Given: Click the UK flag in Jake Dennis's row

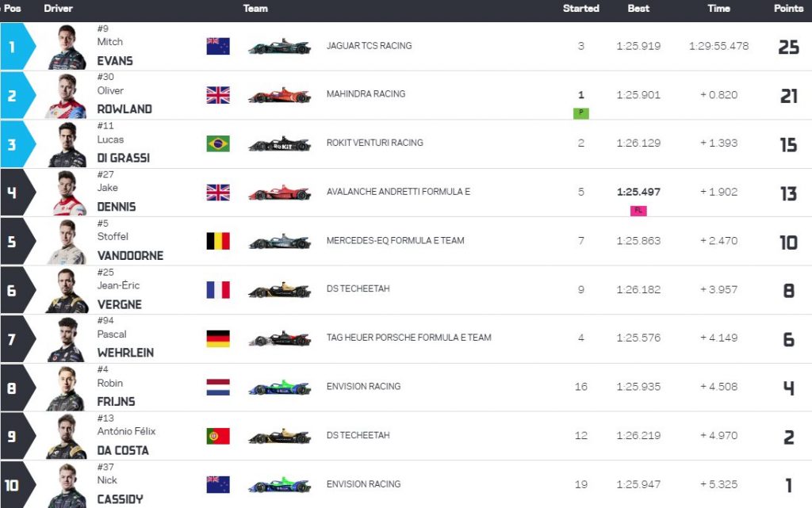Looking at the screenshot, I should [218, 193].
